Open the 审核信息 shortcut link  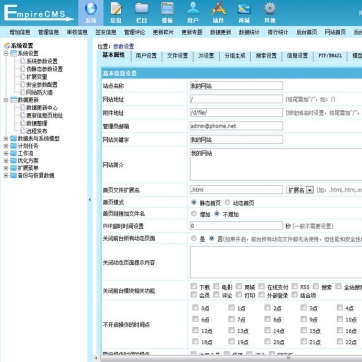[77, 32]
